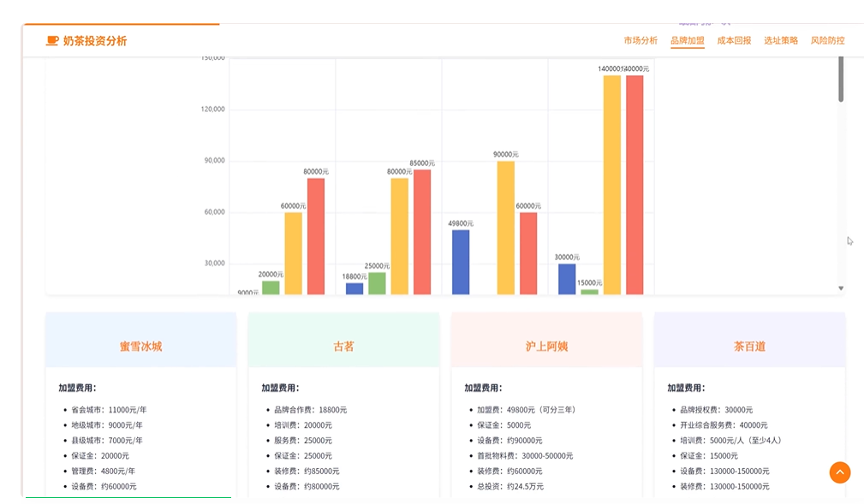Select the 品牌加盟 navigation tab
The width and height of the screenshot is (864, 504).
(x=687, y=41)
